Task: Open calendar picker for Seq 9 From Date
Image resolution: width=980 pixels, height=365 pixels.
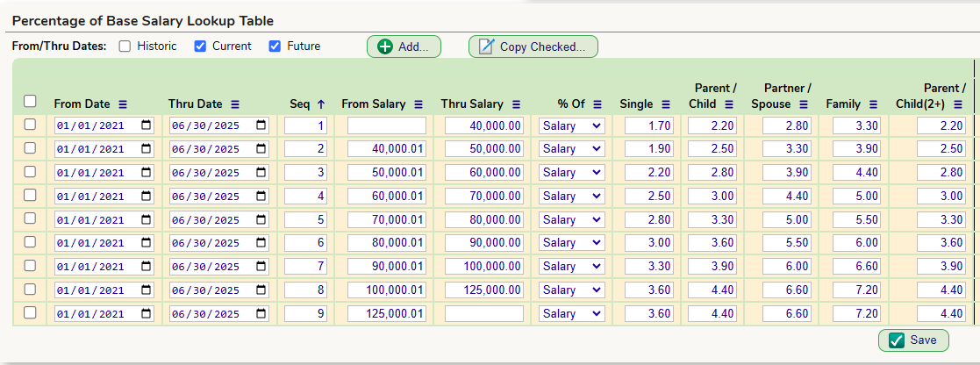Action: tap(146, 314)
